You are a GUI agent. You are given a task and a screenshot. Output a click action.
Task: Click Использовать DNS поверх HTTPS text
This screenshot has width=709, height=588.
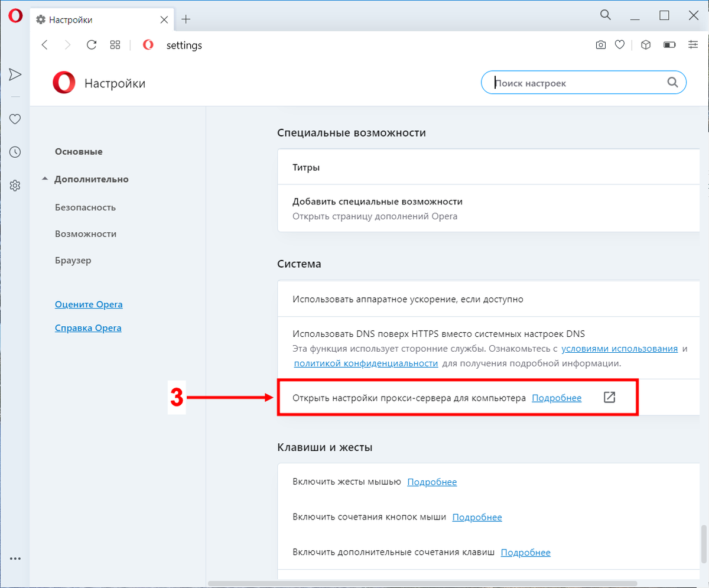click(438, 334)
